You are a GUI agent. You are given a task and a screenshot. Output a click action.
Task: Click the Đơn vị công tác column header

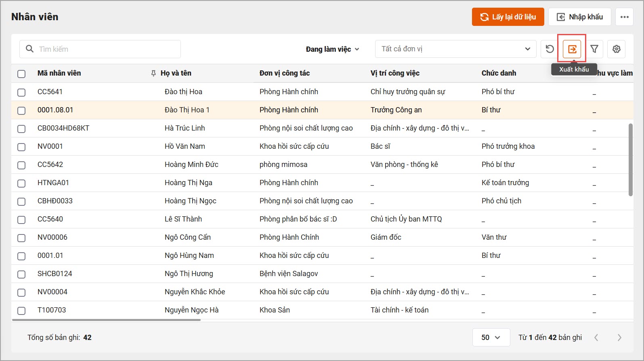pyautogui.click(x=284, y=73)
